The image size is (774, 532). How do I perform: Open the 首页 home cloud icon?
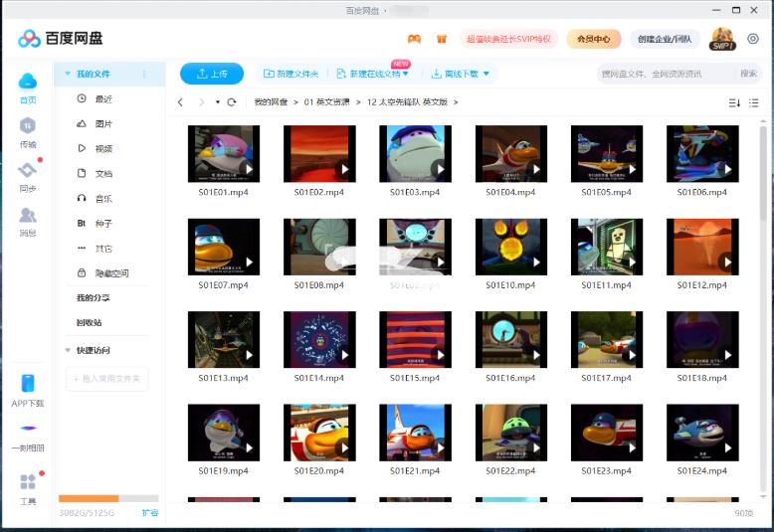(28, 82)
